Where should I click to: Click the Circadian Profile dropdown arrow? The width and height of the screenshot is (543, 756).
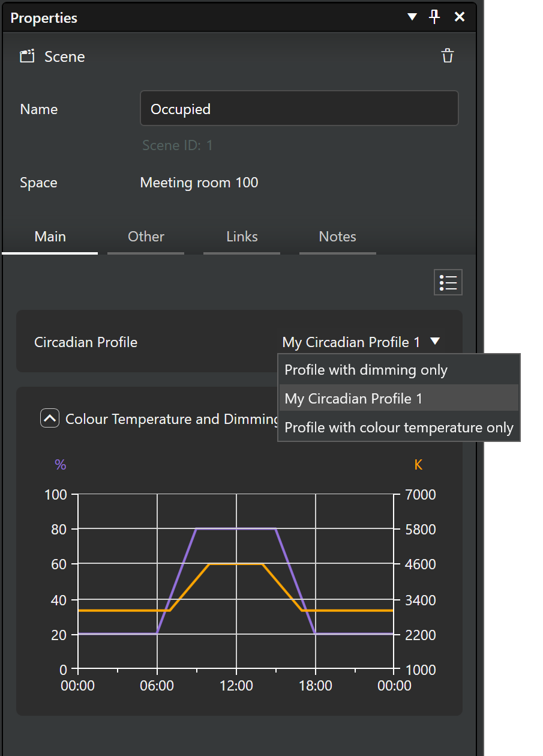pos(436,342)
